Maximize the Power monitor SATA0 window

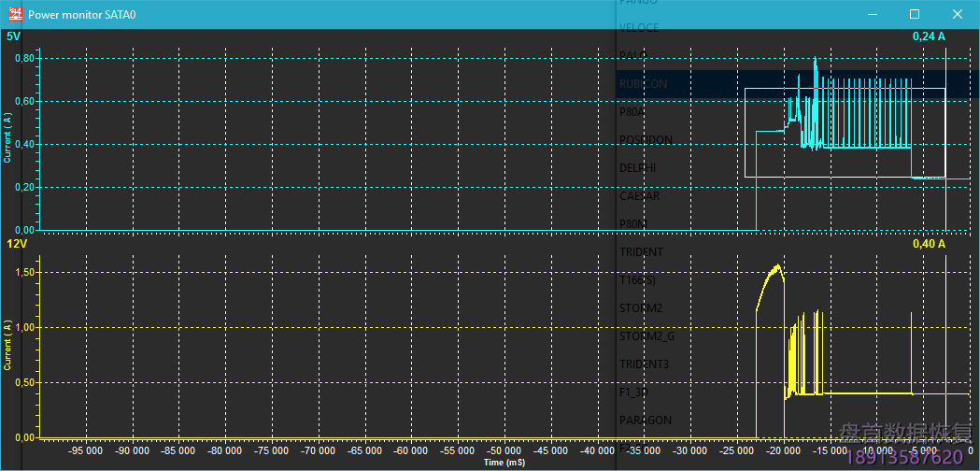[915, 14]
